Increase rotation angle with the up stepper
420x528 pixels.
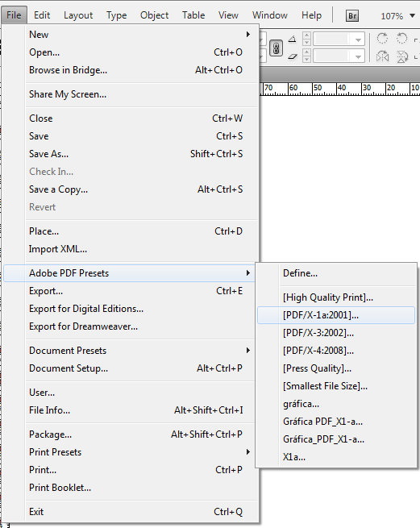(306, 35)
